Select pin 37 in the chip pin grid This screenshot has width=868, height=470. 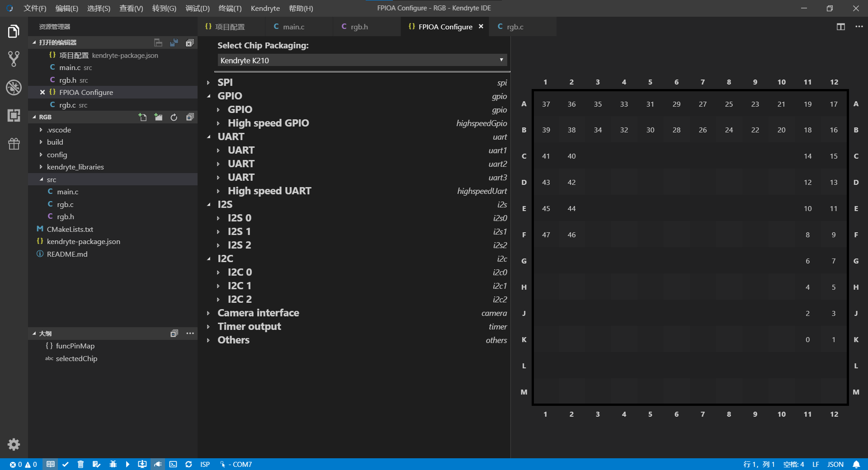coord(546,104)
